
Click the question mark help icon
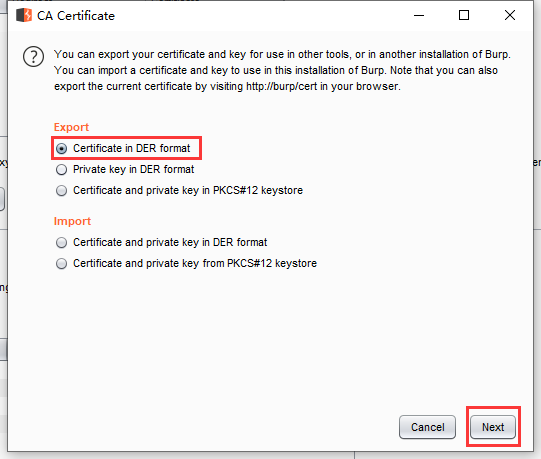coord(33,57)
